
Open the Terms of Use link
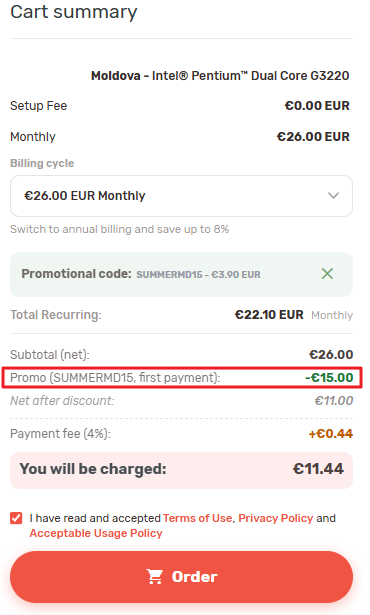coord(197,518)
